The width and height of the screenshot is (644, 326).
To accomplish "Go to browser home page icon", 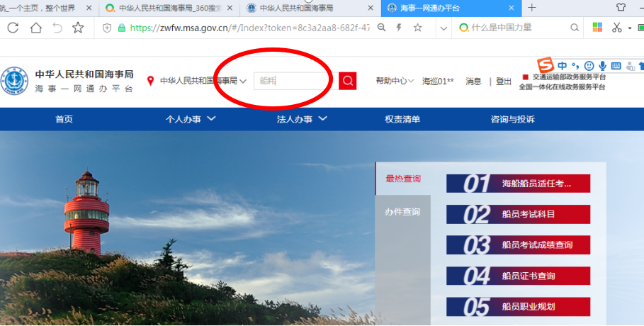I will [x=36, y=28].
